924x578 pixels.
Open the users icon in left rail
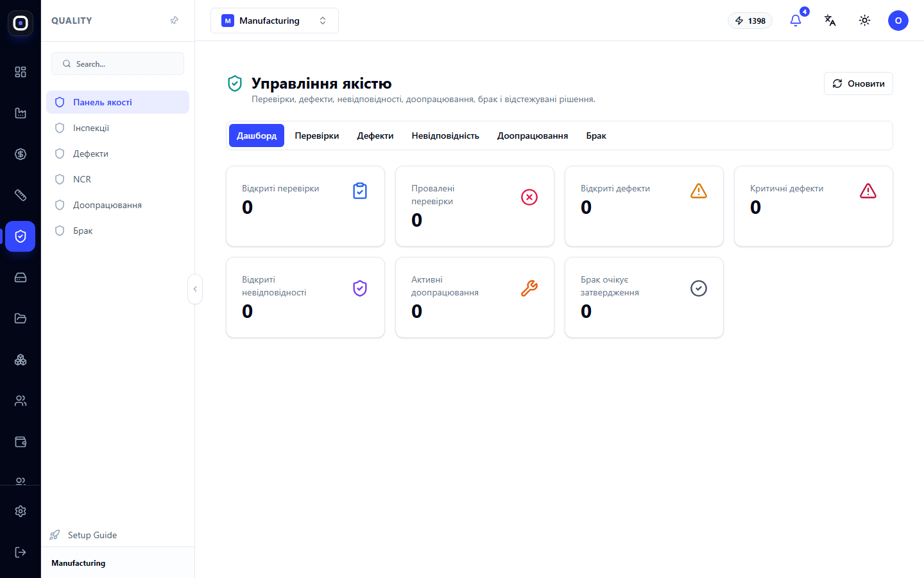point(21,401)
